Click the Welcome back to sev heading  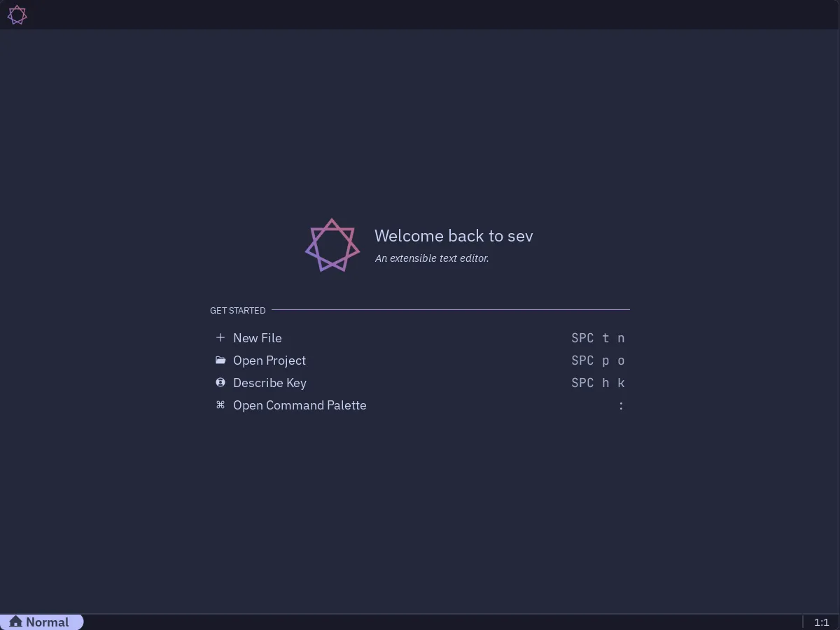[x=454, y=236]
